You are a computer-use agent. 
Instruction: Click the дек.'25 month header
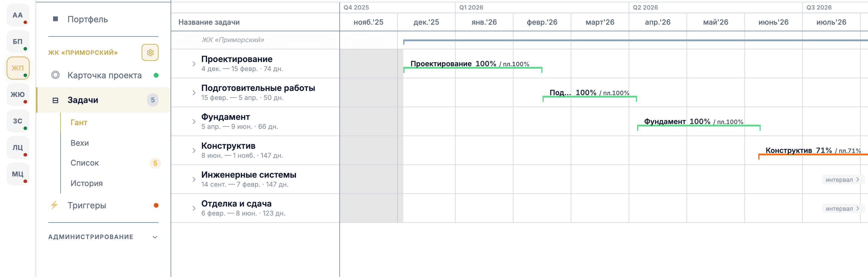[x=426, y=22]
